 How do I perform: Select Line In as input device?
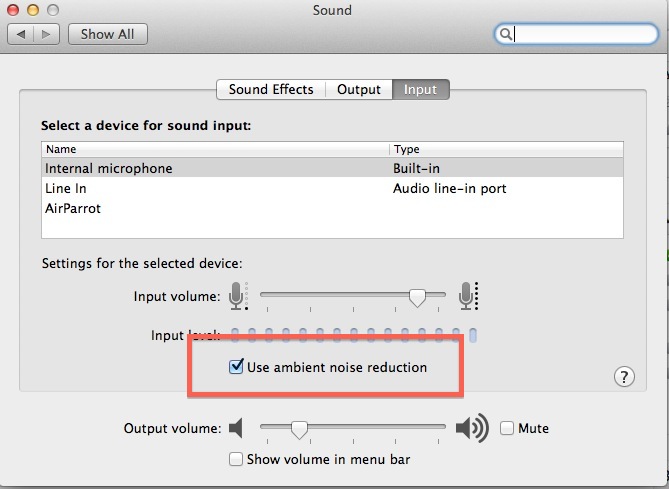coord(332,188)
